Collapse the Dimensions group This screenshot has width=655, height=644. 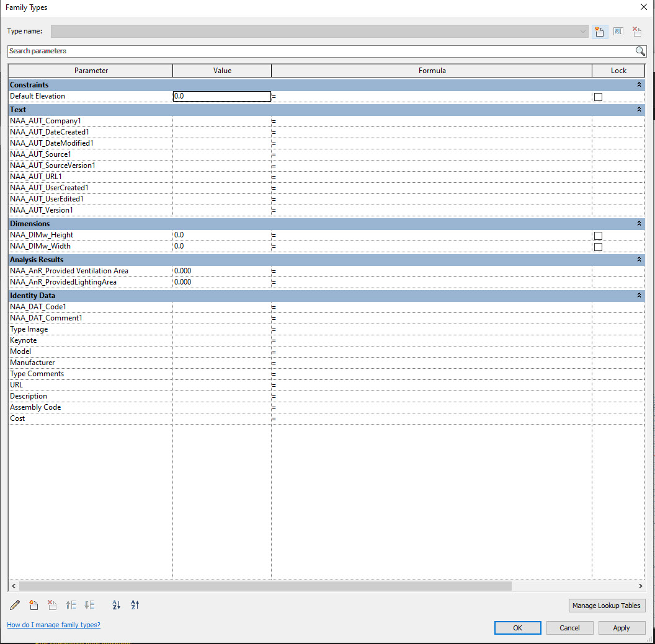click(639, 224)
